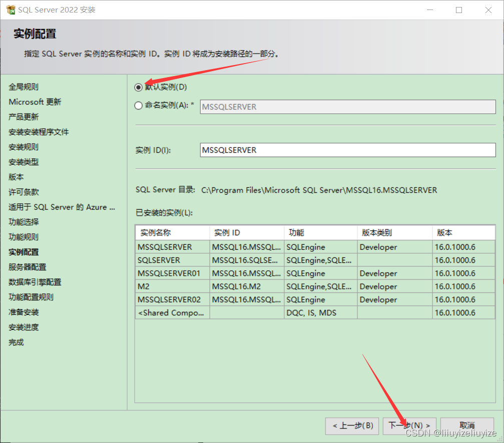Select the MSSQLSERVER instance name cell
The image size is (504, 443).
point(173,247)
